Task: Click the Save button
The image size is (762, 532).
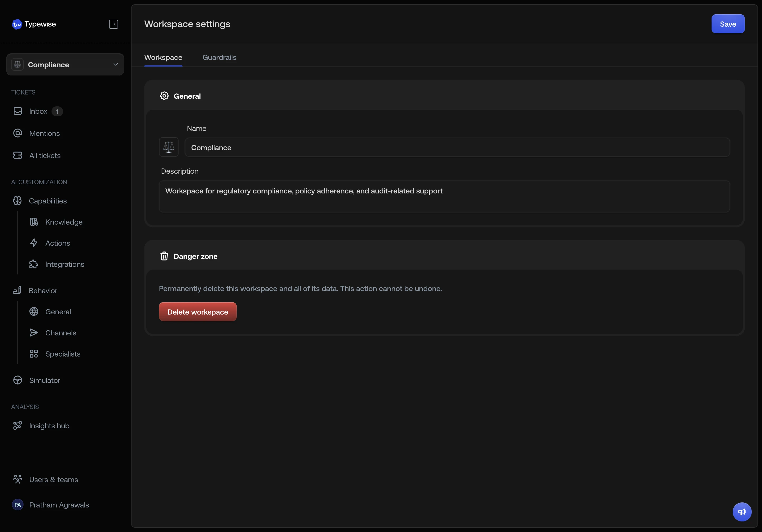Action: pos(727,23)
